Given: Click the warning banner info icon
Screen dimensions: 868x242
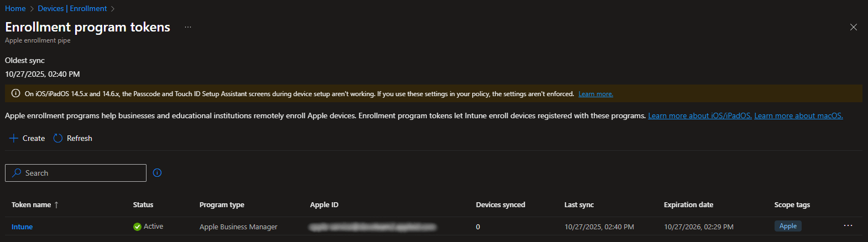Looking at the screenshot, I should pyautogui.click(x=15, y=93).
